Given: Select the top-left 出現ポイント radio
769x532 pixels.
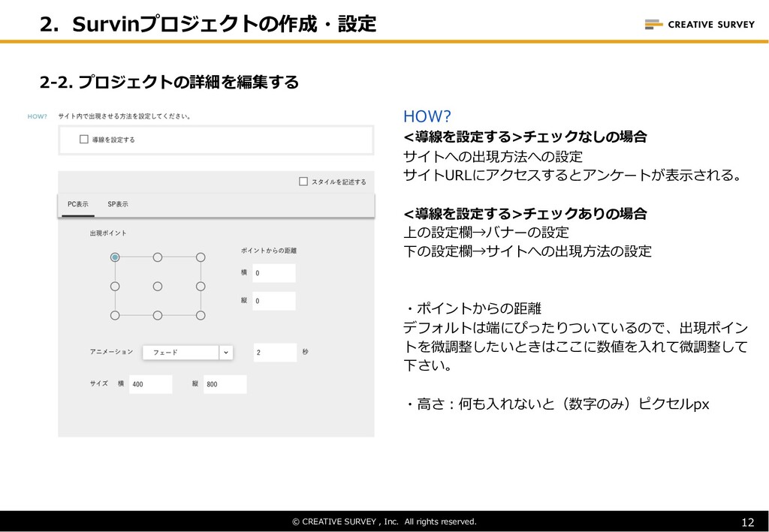Looking at the screenshot, I should point(115,257).
